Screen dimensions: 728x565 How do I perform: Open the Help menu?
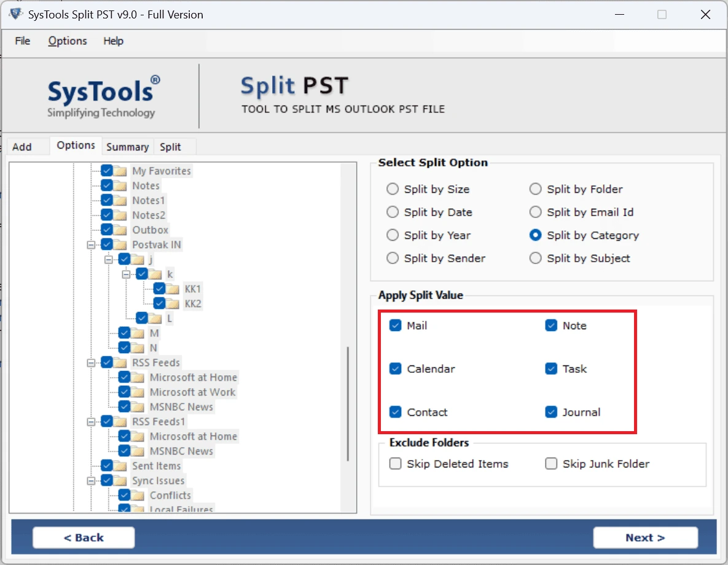[x=113, y=41]
